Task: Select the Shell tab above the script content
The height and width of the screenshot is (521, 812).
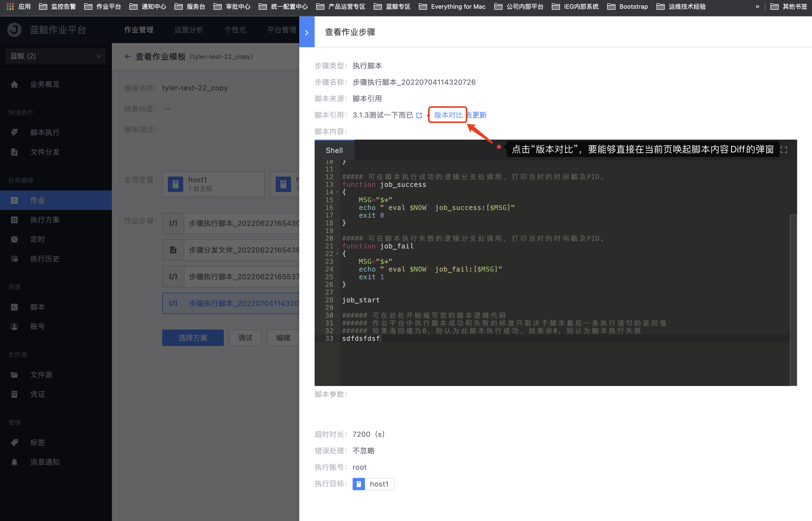Action: click(334, 150)
